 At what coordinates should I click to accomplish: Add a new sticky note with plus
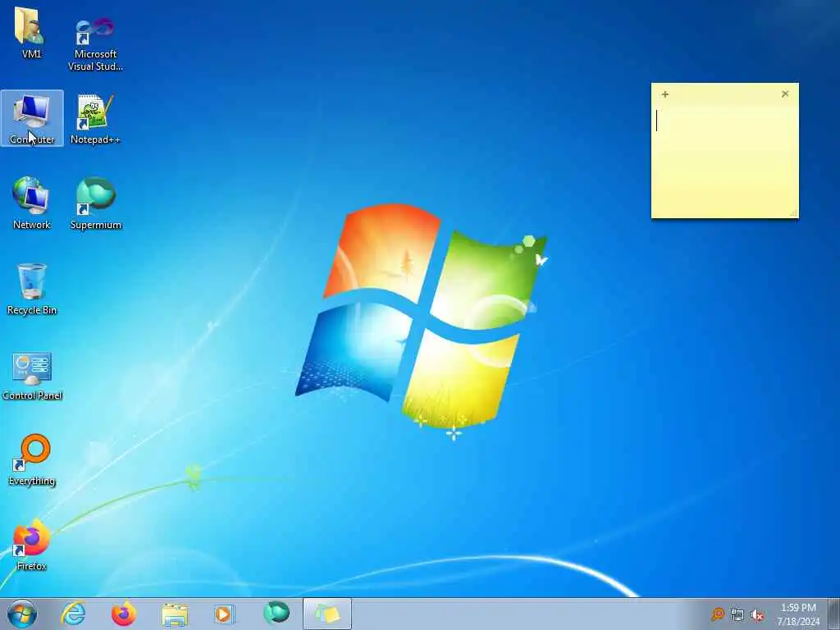(664, 94)
